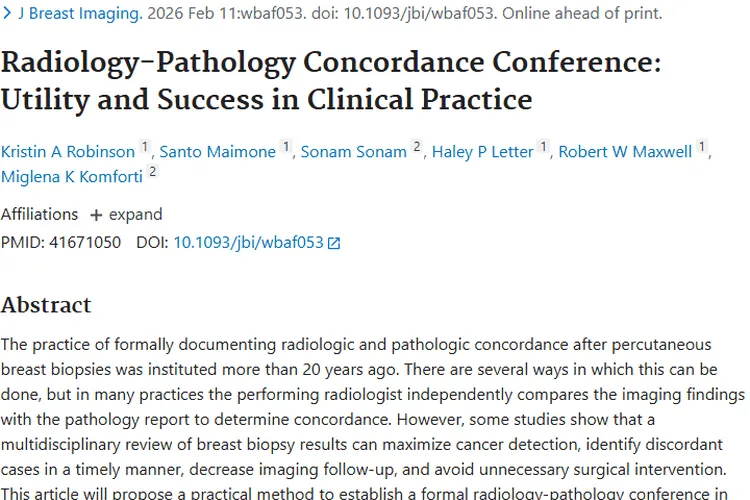Click affiliation superscript 1 after Robert W Maxwell
The height and width of the screenshot is (500, 750).
point(702,148)
